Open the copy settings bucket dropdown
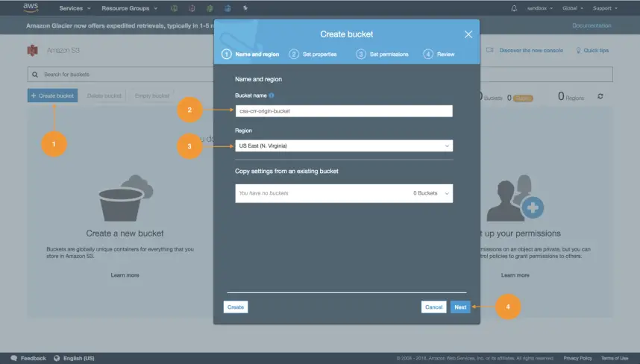This screenshot has width=640, height=364. [344, 193]
